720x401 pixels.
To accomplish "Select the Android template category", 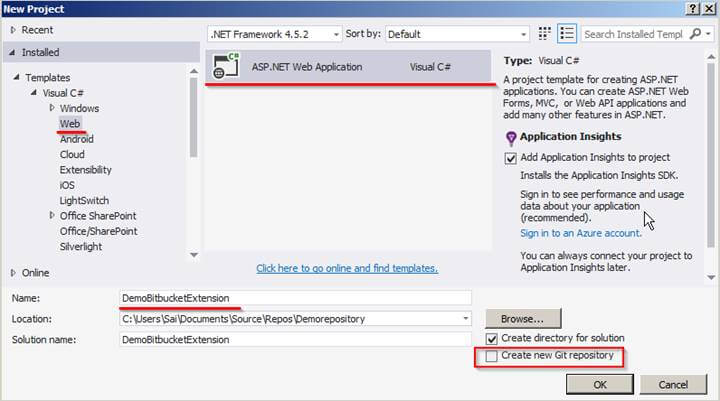I will [77, 139].
